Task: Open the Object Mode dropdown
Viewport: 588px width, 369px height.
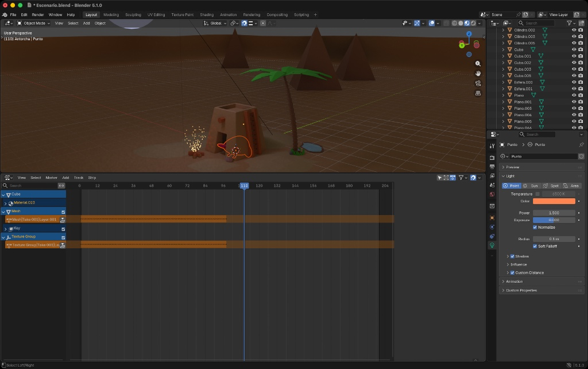Action: coord(33,23)
